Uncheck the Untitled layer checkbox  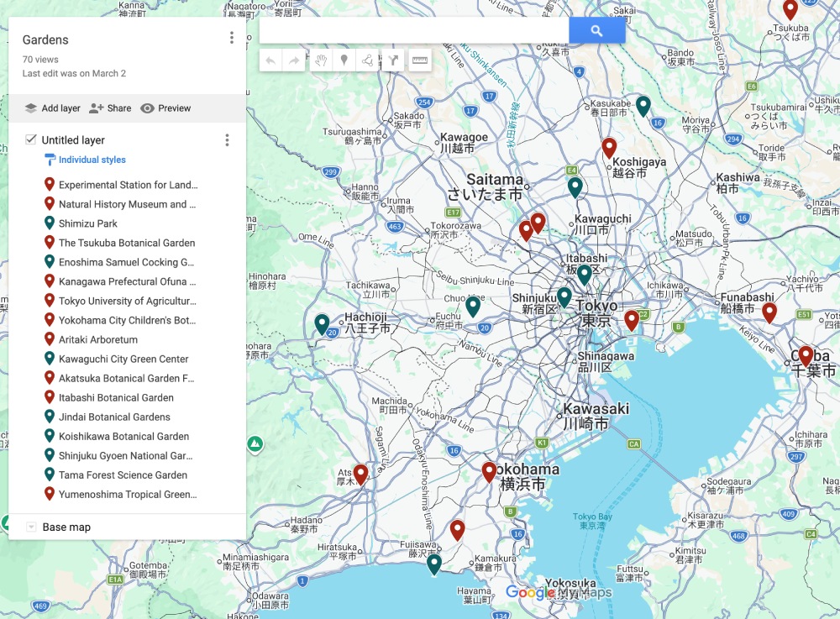coord(31,139)
